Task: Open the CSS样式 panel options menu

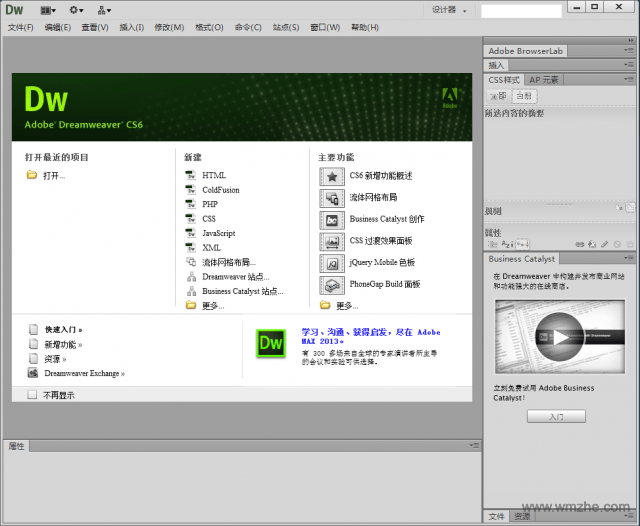Action: [x=629, y=79]
